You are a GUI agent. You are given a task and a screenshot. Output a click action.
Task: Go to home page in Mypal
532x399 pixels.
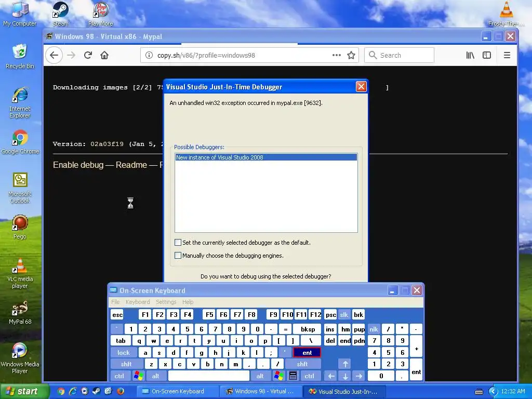click(104, 55)
